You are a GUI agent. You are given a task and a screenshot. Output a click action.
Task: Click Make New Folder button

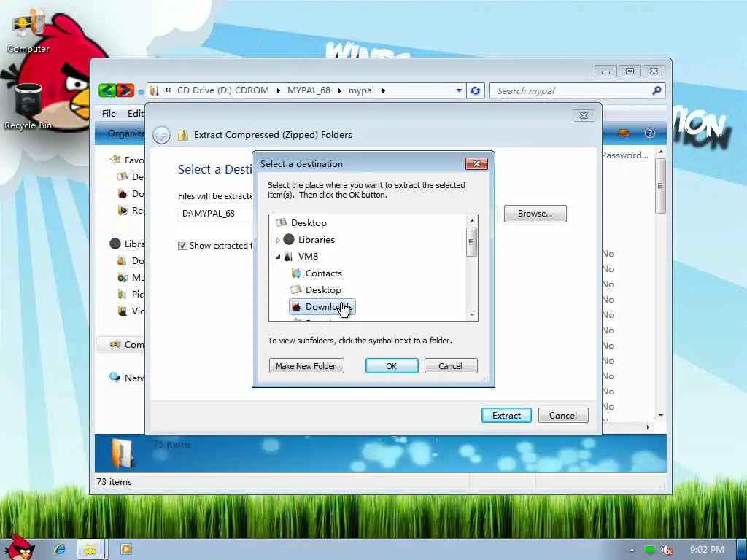306,366
